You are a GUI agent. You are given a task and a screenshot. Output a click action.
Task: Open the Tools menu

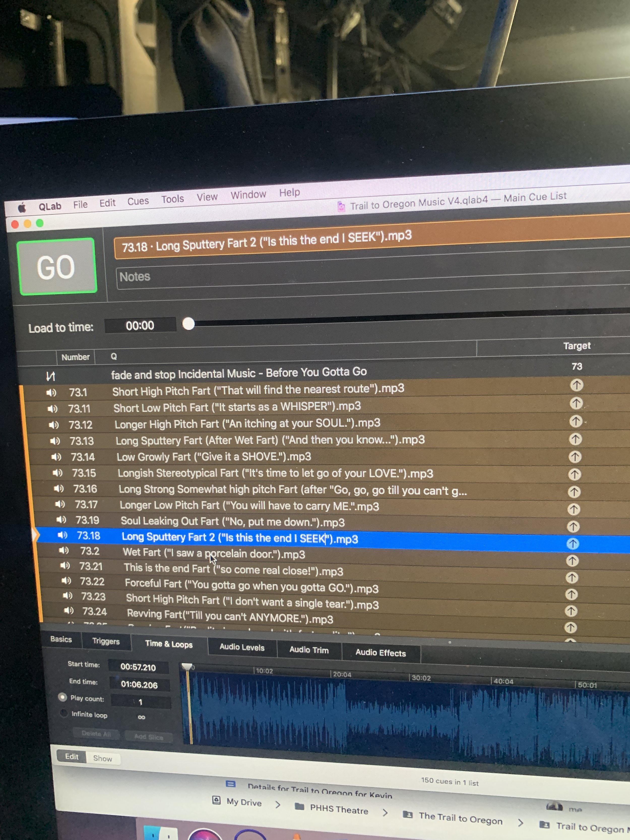tap(172, 199)
